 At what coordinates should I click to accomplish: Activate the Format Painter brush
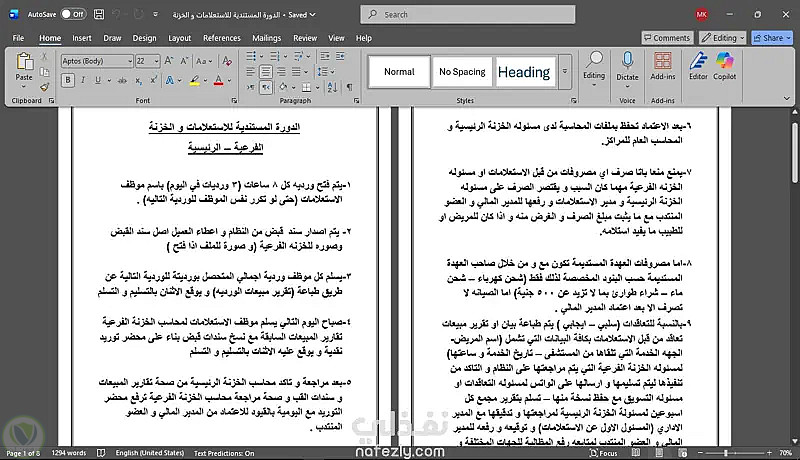44,87
